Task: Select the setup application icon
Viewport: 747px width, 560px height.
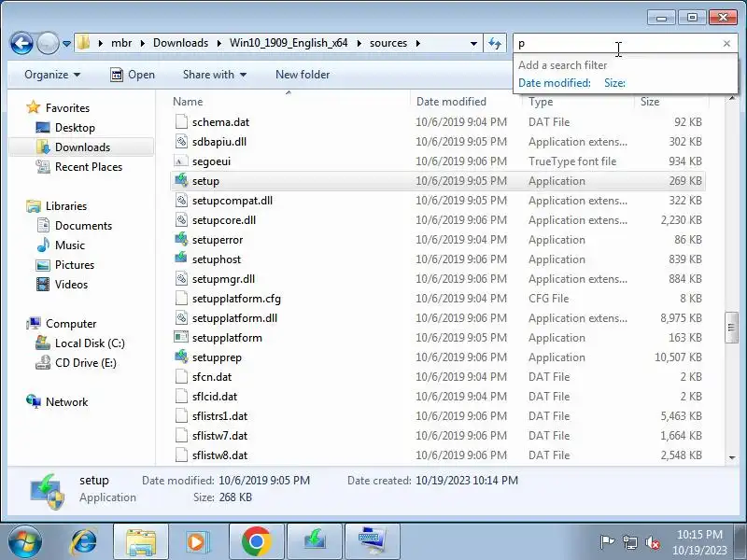Action: pyautogui.click(x=181, y=180)
